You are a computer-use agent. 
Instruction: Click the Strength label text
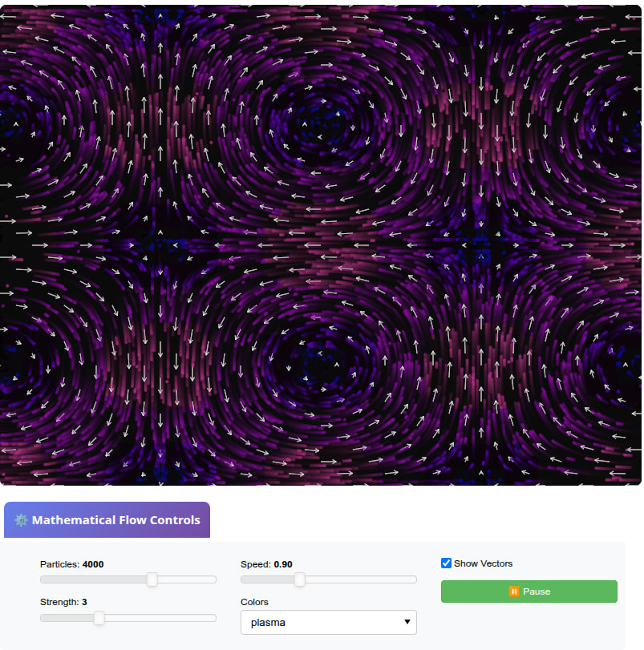59,602
